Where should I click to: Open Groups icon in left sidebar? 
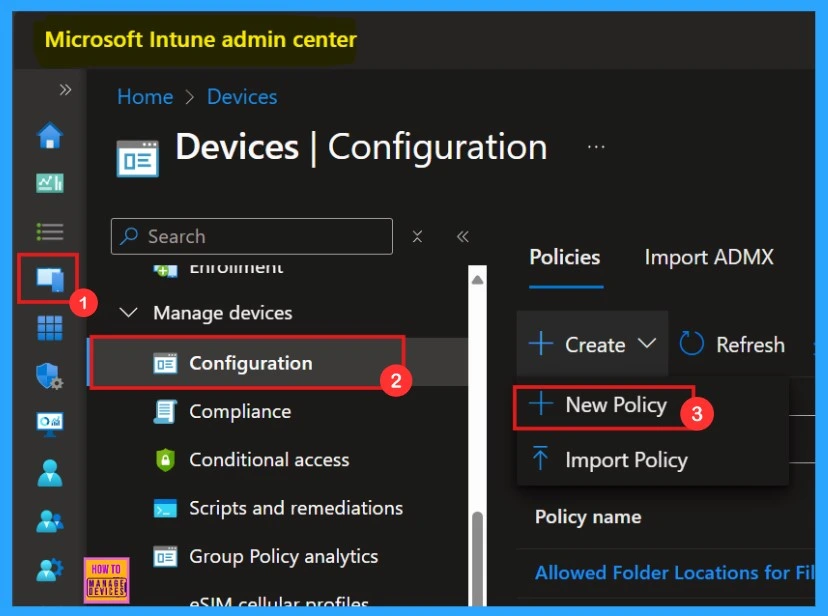(50, 520)
